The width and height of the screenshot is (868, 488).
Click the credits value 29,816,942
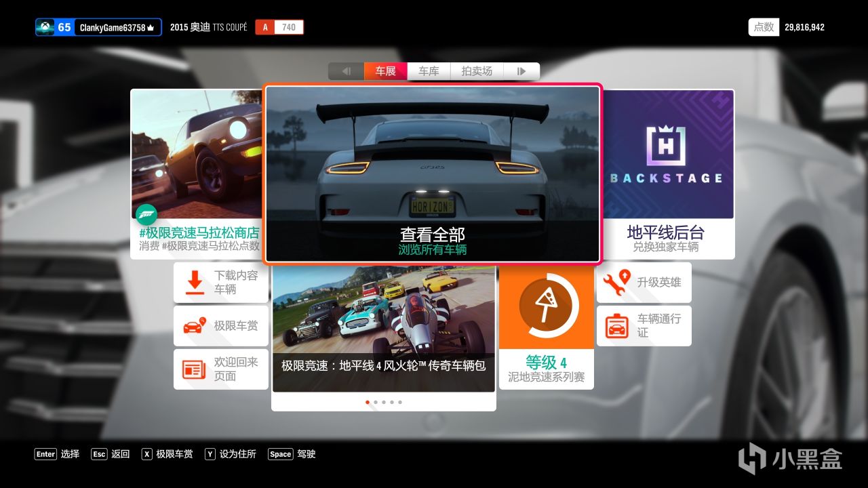805,28
